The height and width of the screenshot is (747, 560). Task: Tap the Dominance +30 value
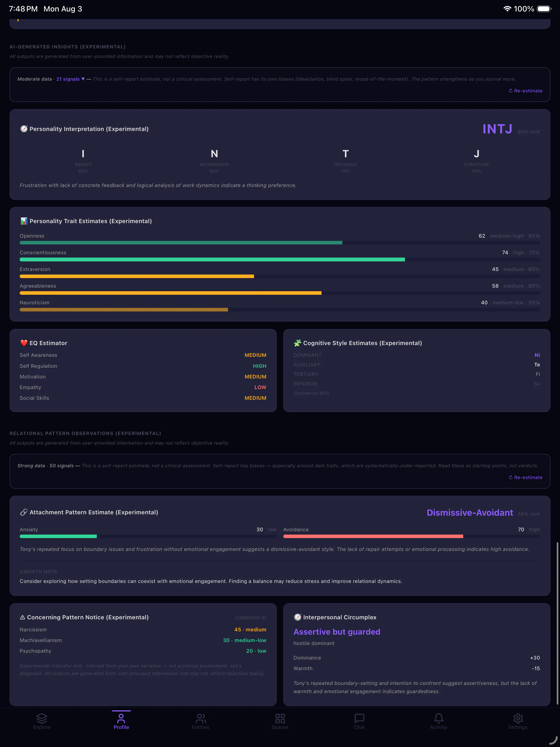pyautogui.click(x=535, y=658)
